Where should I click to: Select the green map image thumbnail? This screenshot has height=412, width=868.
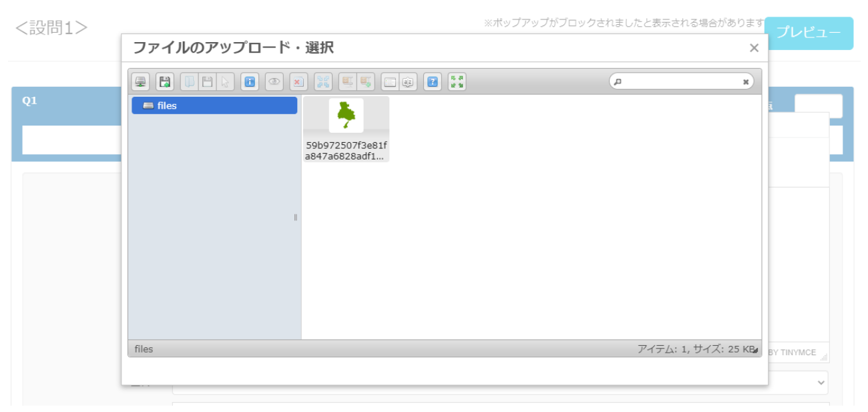[346, 116]
